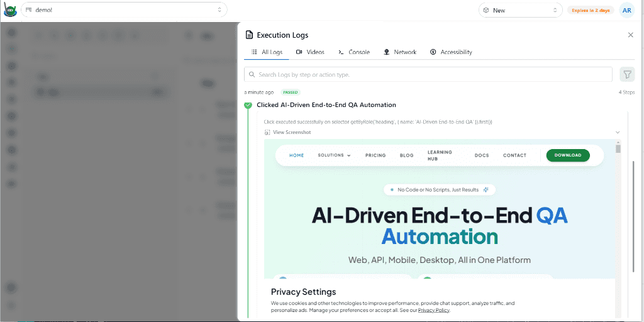
Task: Click CONTACT in the screenshot navigation
Action: (514, 155)
